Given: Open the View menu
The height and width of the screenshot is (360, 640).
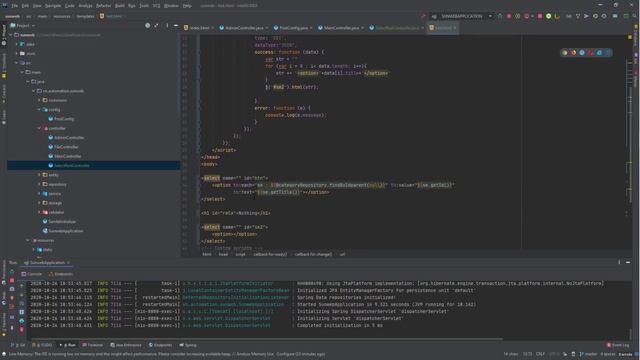Looking at the screenshot, I should (37, 6).
